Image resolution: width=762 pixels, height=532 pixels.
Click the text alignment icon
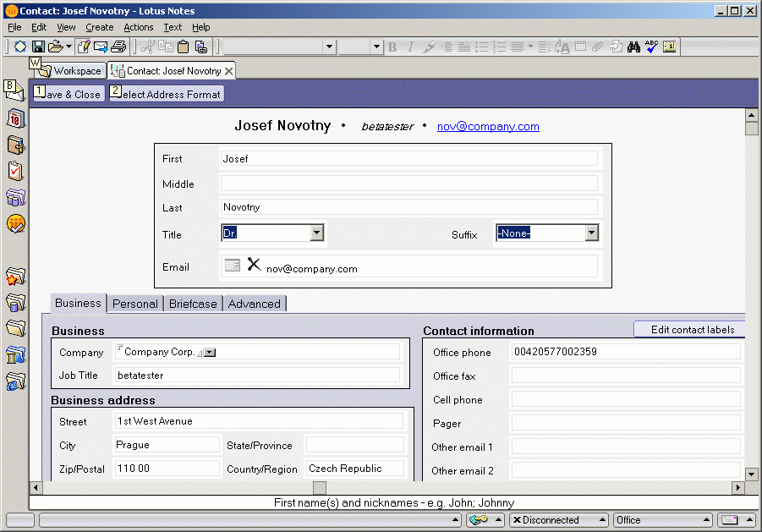pyautogui.click(x=518, y=47)
